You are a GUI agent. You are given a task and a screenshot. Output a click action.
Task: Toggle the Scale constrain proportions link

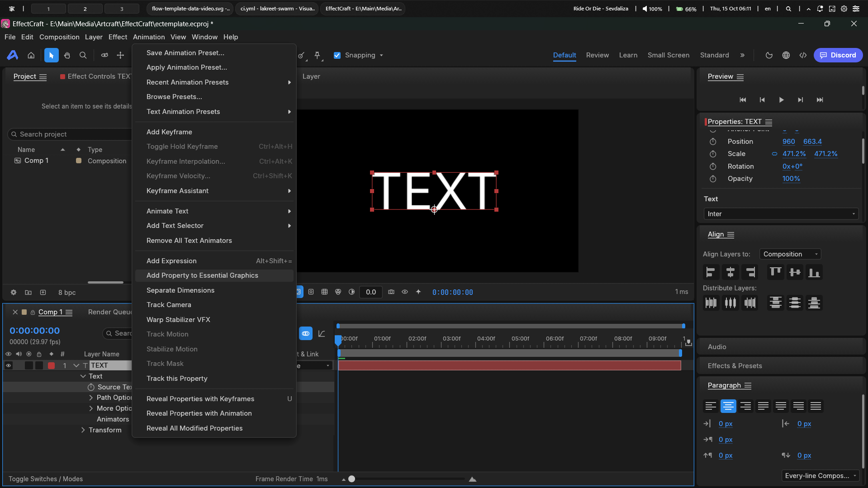[774, 154]
